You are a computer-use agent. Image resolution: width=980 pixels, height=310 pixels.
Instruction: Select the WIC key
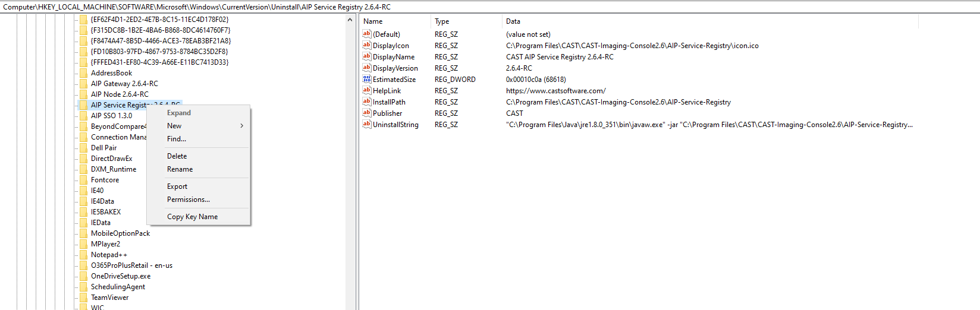pos(98,308)
